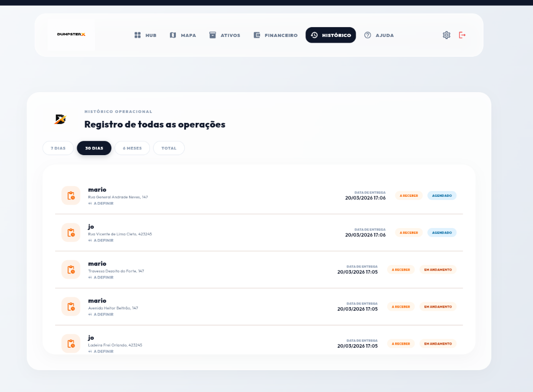The width and height of the screenshot is (533, 392).
Task: Click Em Andamento badge for Travessa Dezoito row
Action: click(x=438, y=270)
